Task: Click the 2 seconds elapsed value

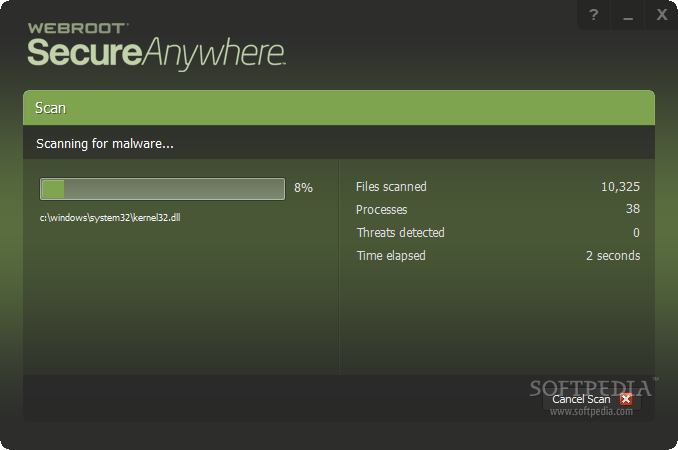Action: (x=613, y=255)
